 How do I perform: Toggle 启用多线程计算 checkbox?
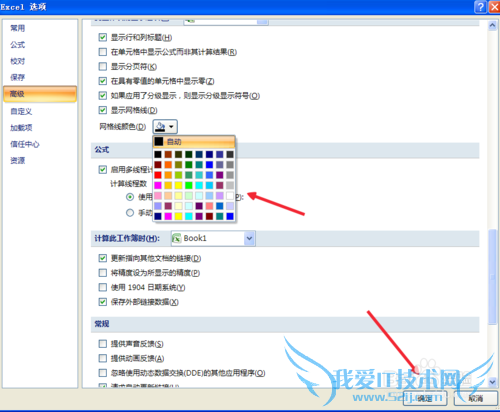click(103, 170)
